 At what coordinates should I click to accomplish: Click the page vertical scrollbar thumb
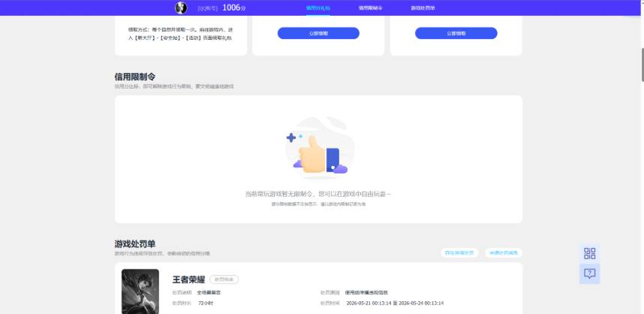(x=642, y=65)
